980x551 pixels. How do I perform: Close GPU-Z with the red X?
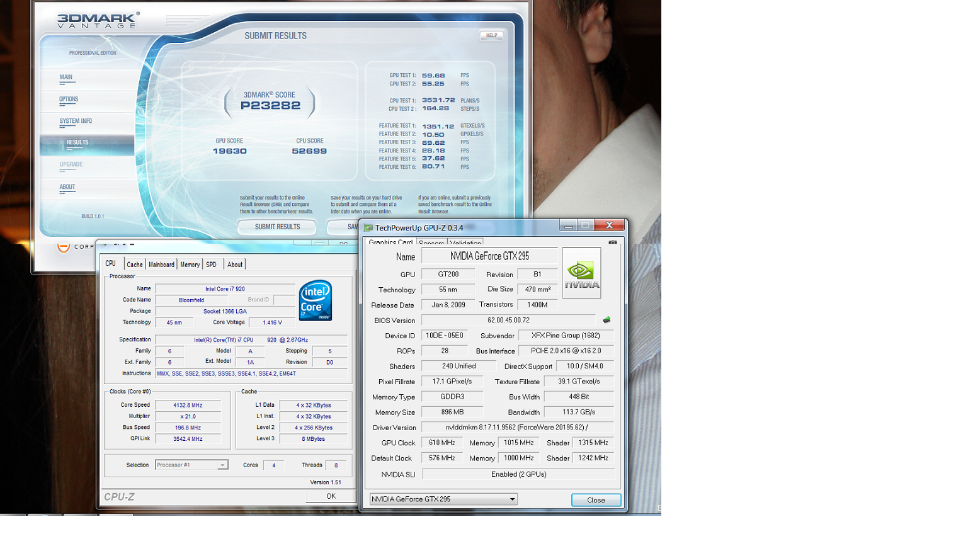[609, 225]
